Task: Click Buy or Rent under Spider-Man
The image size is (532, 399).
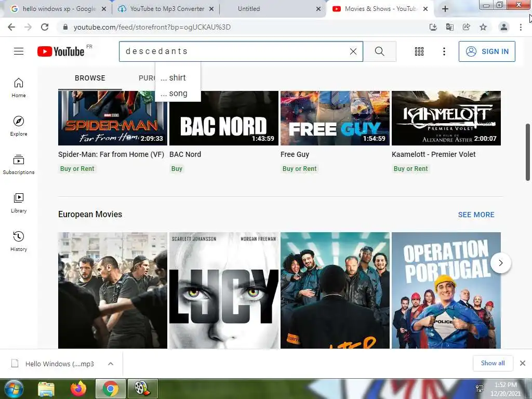Action: point(77,169)
